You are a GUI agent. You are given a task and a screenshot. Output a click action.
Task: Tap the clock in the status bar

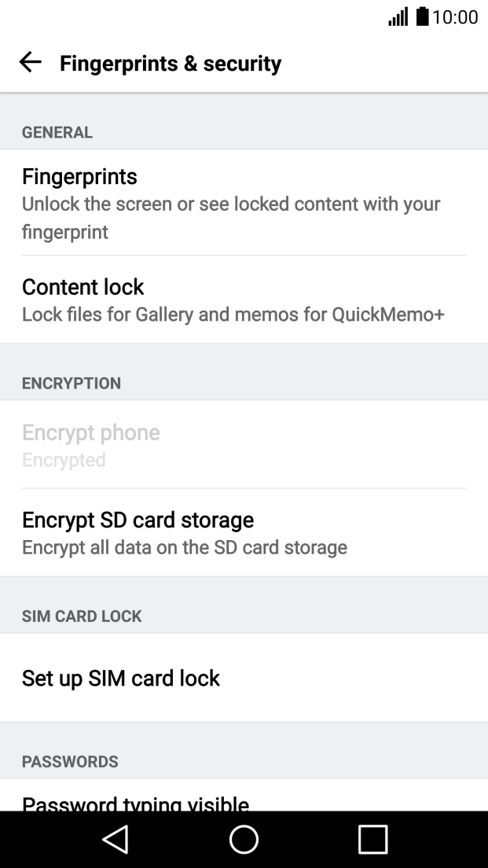[x=457, y=14]
